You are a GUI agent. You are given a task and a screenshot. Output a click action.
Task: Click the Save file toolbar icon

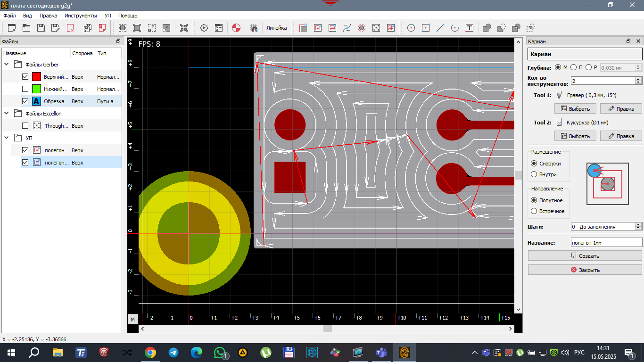click(41, 28)
